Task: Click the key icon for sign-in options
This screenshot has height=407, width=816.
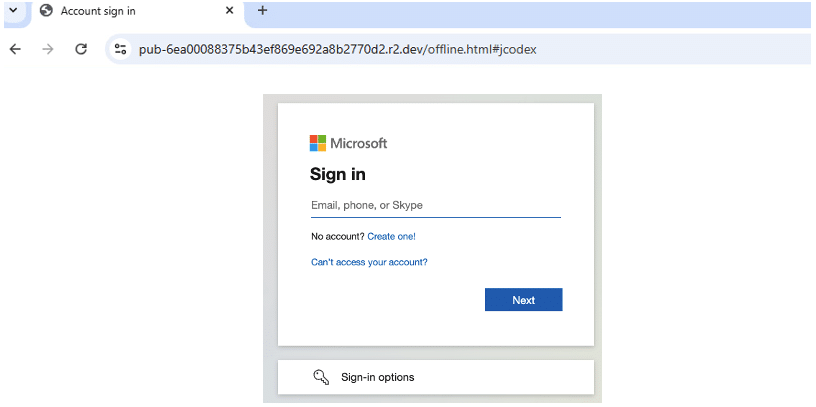Action: (322, 377)
